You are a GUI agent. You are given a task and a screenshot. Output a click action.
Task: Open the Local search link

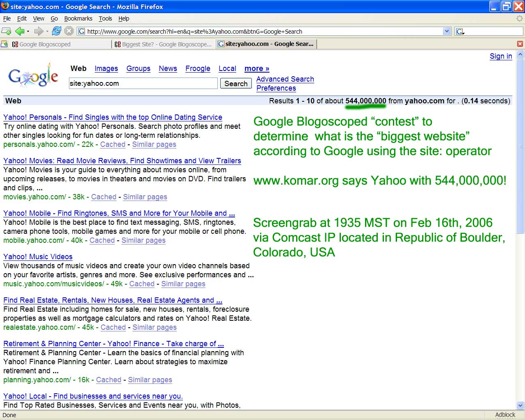pyautogui.click(x=227, y=68)
